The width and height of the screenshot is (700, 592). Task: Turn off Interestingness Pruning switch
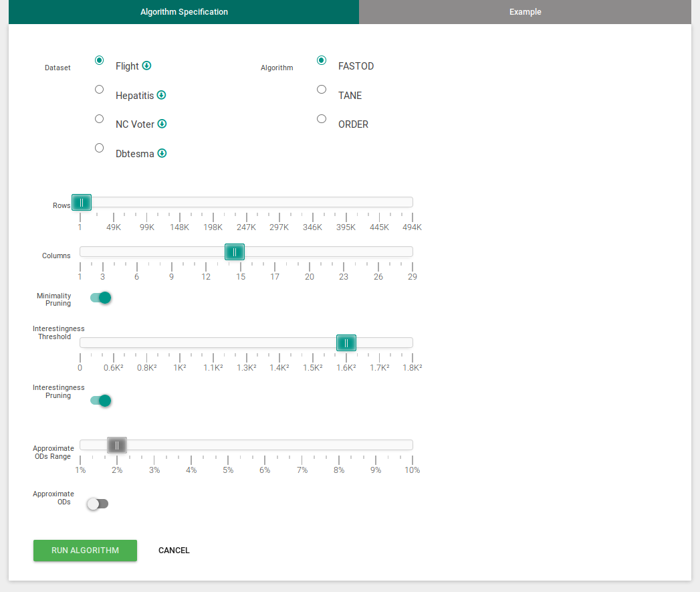(x=100, y=401)
